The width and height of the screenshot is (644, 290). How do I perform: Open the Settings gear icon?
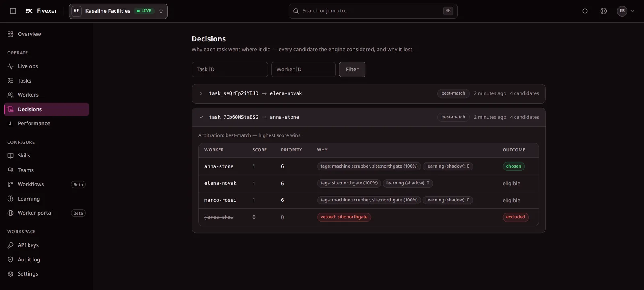pos(10,274)
